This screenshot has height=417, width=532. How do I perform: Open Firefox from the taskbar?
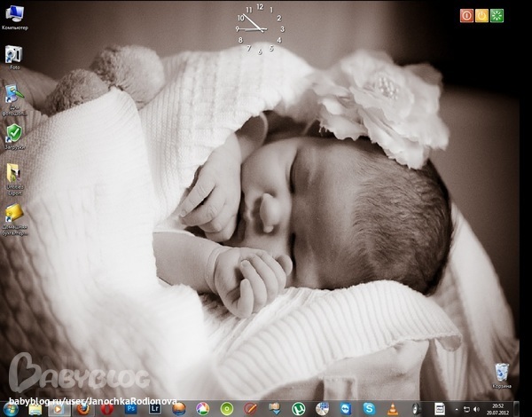coord(83,408)
